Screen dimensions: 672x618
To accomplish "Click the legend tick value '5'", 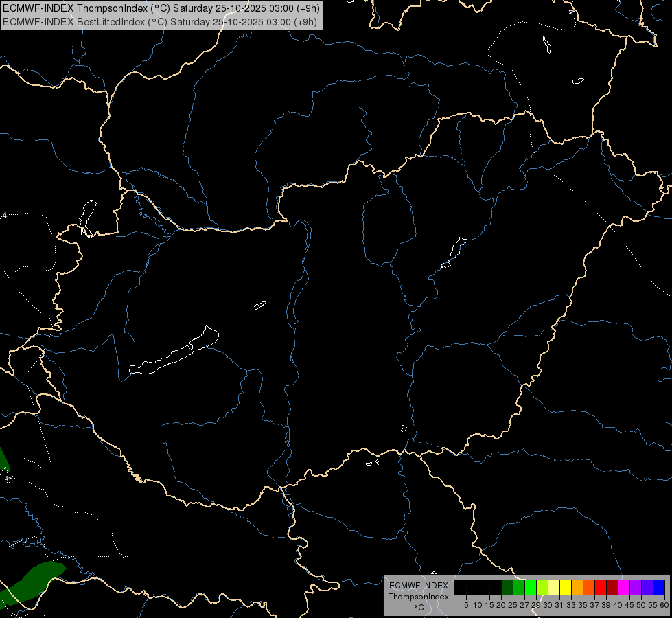I will click(466, 605).
